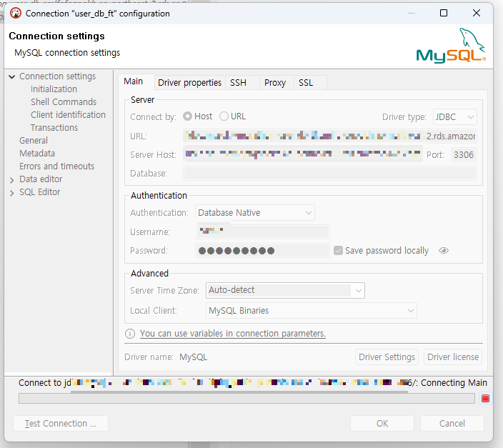Open the Server Time Zone combo box
503x448 pixels.
[285, 290]
